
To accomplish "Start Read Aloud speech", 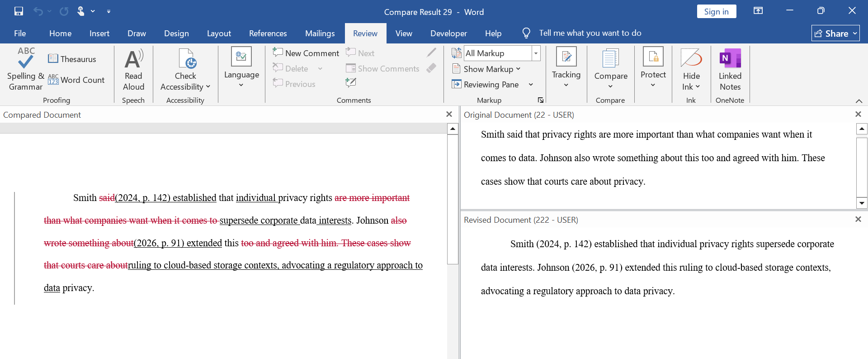I will pyautogui.click(x=134, y=69).
